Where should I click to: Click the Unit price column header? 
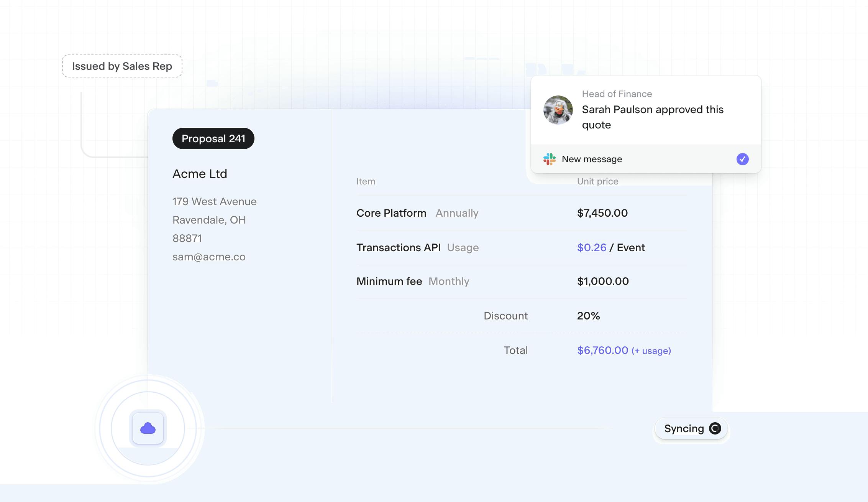pyautogui.click(x=597, y=181)
